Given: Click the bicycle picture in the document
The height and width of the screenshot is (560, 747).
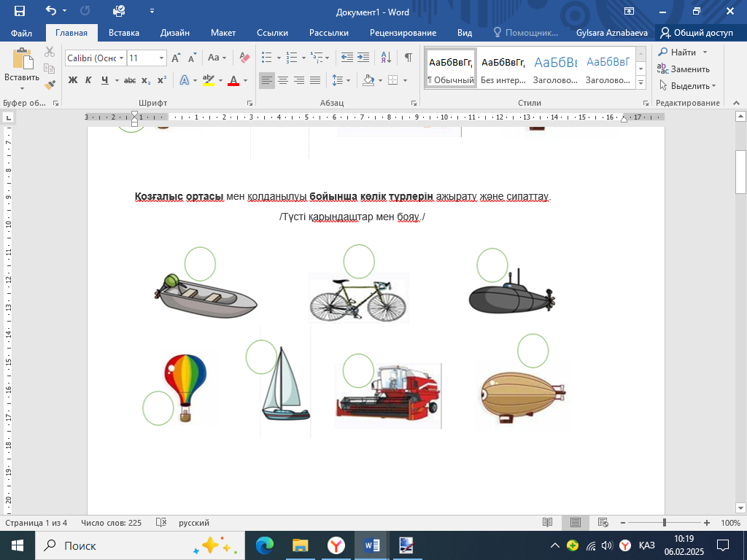Looking at the screenshot, I should (357, 299).
